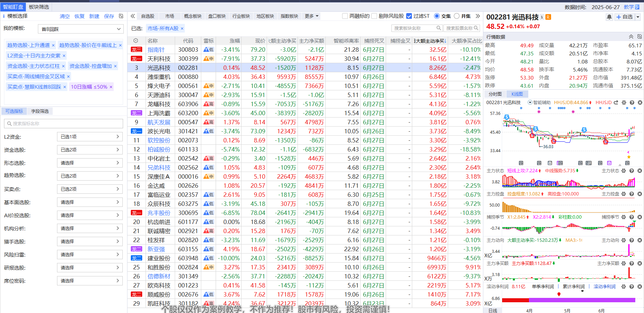Close the main K-line indicator

coord(640,102)
